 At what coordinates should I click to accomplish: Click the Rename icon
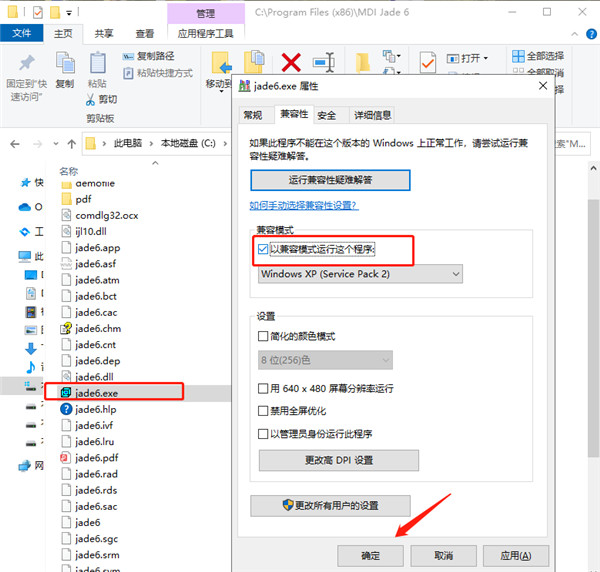324,62
